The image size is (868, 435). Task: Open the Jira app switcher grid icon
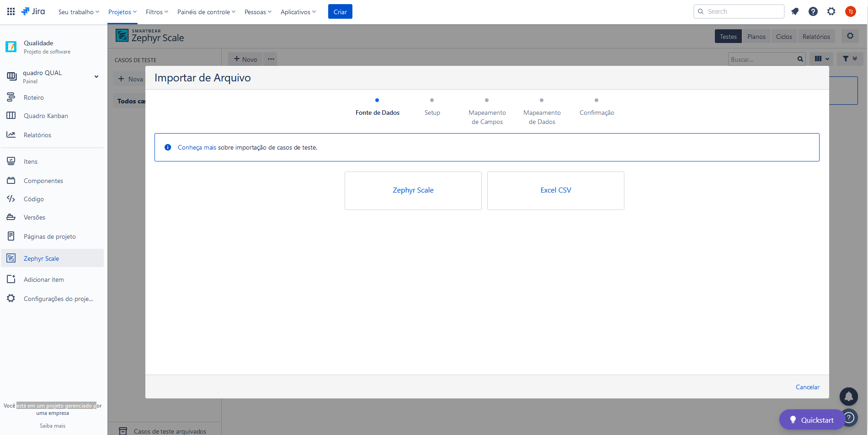[11, 11]
